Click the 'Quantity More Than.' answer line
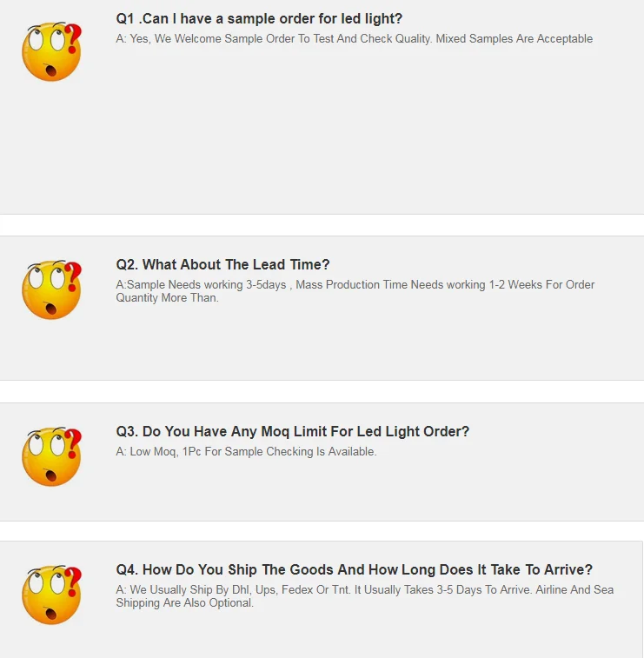The width and height of the screenshot is (644, 658). 167,298
